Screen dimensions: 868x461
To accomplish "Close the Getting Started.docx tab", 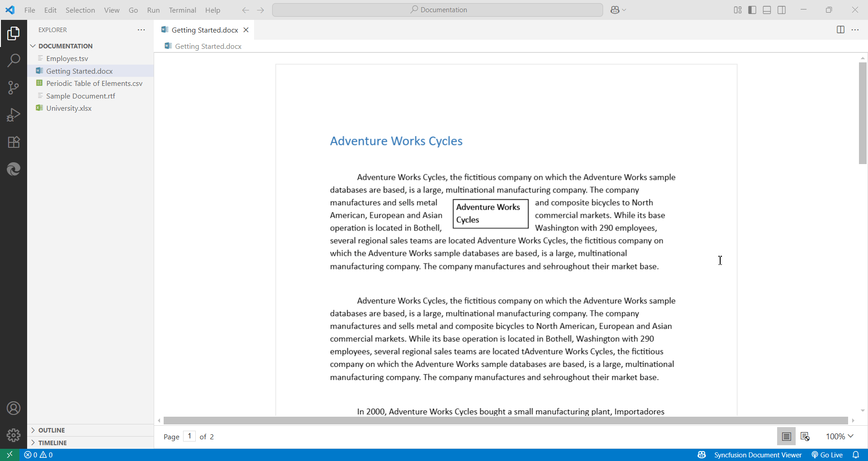I will tap(246, 30).
